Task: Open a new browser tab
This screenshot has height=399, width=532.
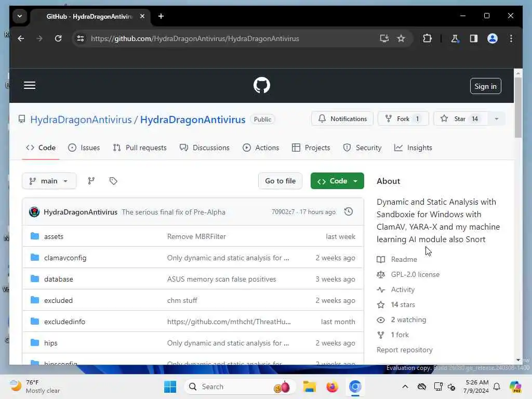Action: [161, 16]
